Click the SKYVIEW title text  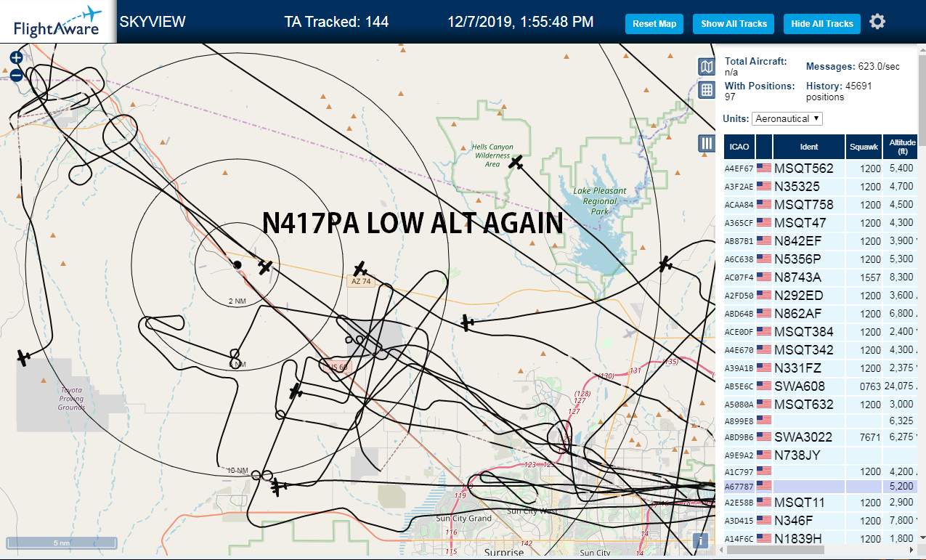(x=153, y=22)
